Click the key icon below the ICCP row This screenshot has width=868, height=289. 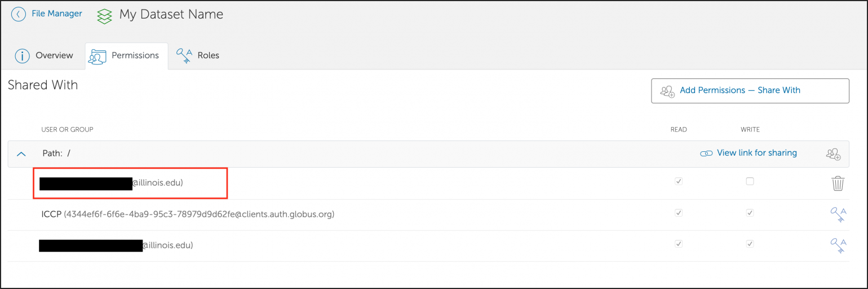pos(838,245)
